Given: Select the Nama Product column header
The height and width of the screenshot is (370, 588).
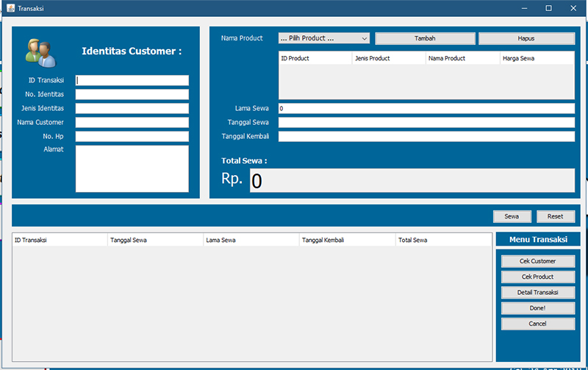Looking at the screenshot, I should tap(463, 58).
